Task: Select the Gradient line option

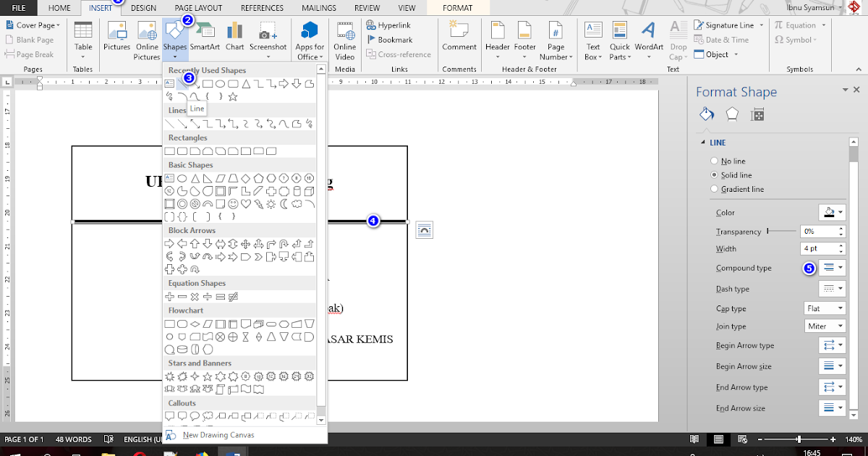Action: pos(737,189)
